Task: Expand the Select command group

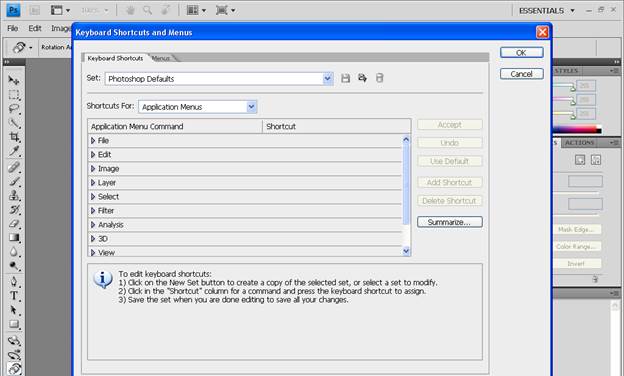Action: click(93, 197)
